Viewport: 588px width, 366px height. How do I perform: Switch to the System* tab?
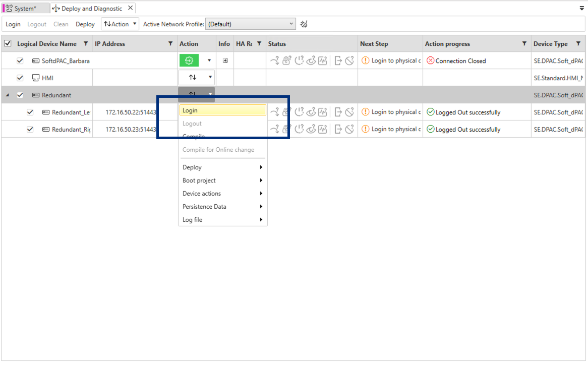tap(26, 8)
